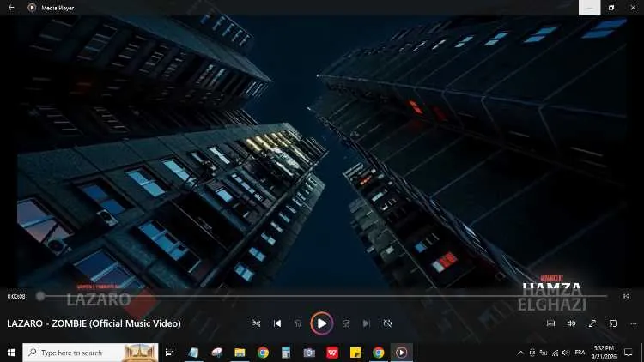The image size is (644, 362).
Task: Go back using the back arrow
Action: click(x=11, y=8)
